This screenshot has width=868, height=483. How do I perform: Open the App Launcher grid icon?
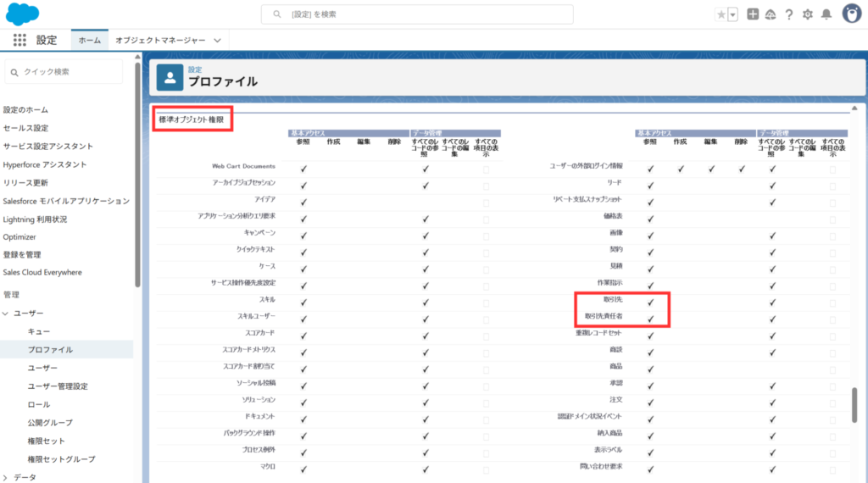coord(19,40)
